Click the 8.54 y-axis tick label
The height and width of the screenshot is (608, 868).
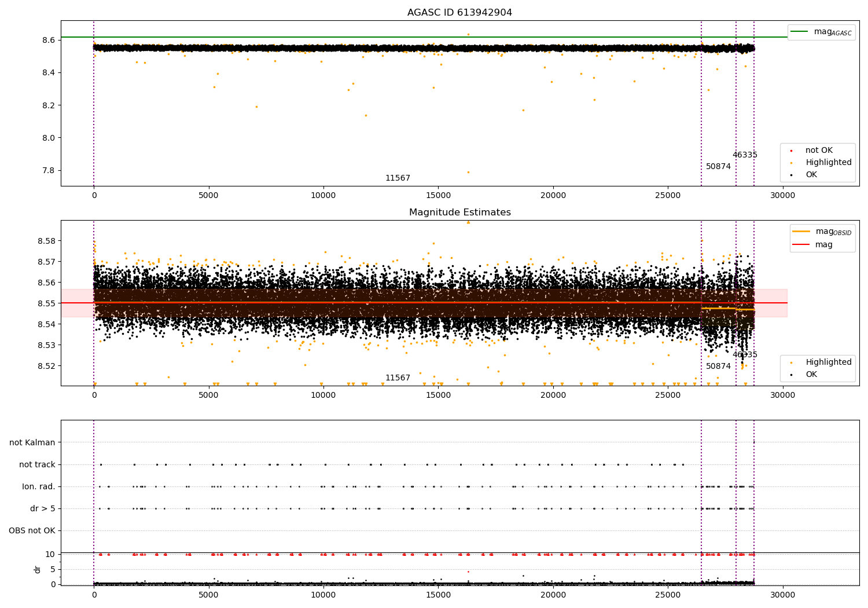pyautogui.click(x=47, y=324)
